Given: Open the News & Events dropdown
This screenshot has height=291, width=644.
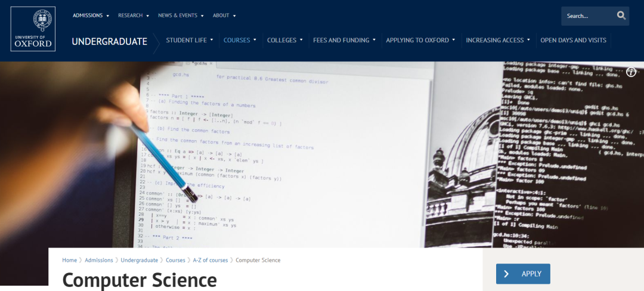Looking at the screenshot, I should click(x=181, y=16).
